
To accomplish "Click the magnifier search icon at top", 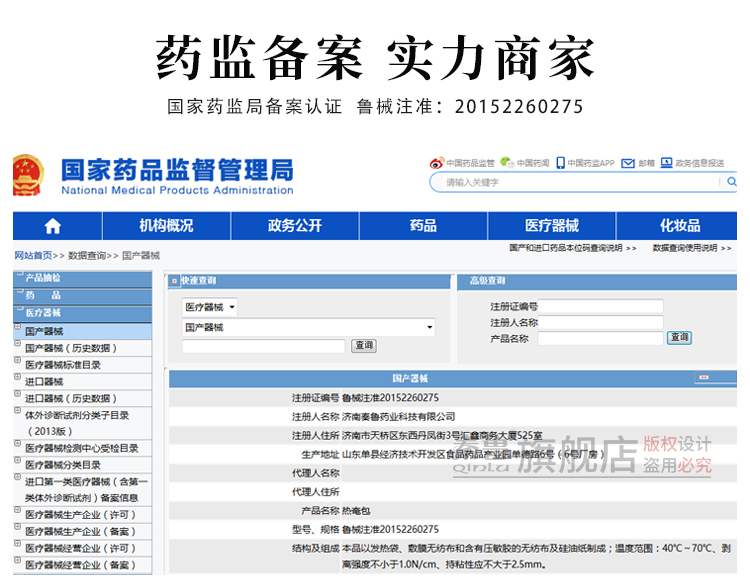I will 732,182.
